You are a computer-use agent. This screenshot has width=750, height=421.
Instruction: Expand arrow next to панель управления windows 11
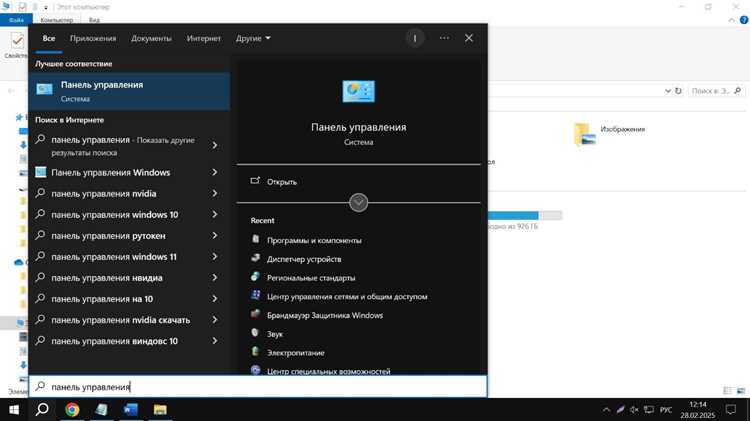215,256
